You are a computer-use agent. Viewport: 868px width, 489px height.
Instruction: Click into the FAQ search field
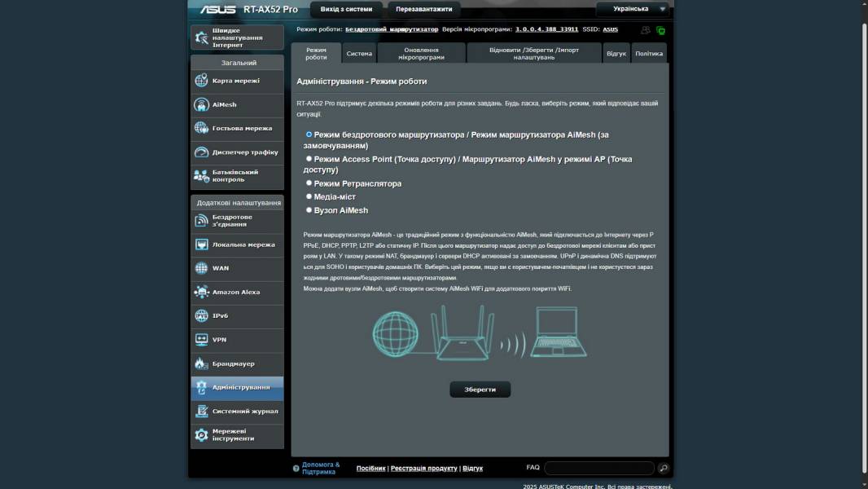point(598,468)
